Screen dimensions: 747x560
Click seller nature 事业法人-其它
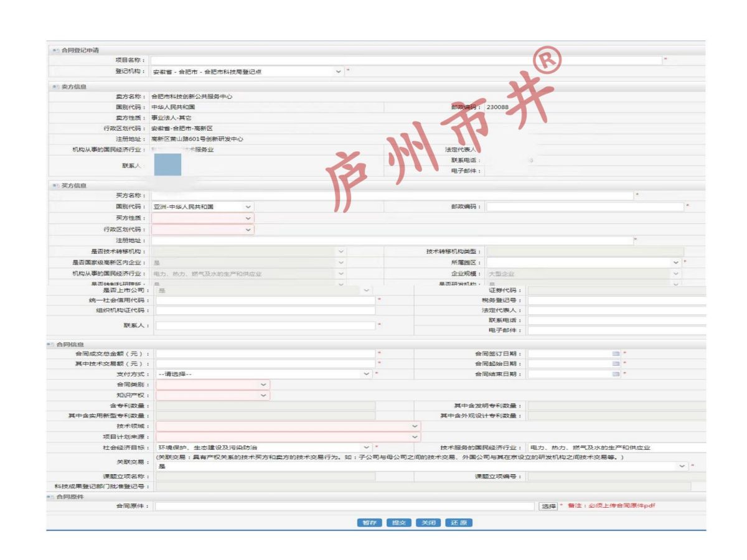[172, 118]
